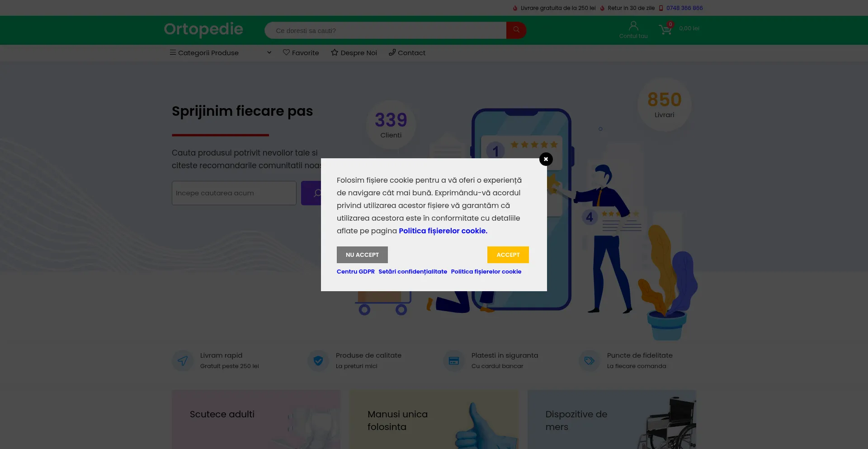Image resolution: width=868 pixels, height=449 pixels.
Task: Click the Contul tau account icon
Action: pos(633,26)
